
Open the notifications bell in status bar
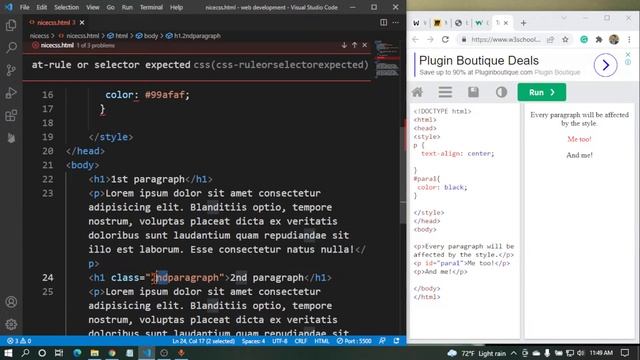point(396,341)
